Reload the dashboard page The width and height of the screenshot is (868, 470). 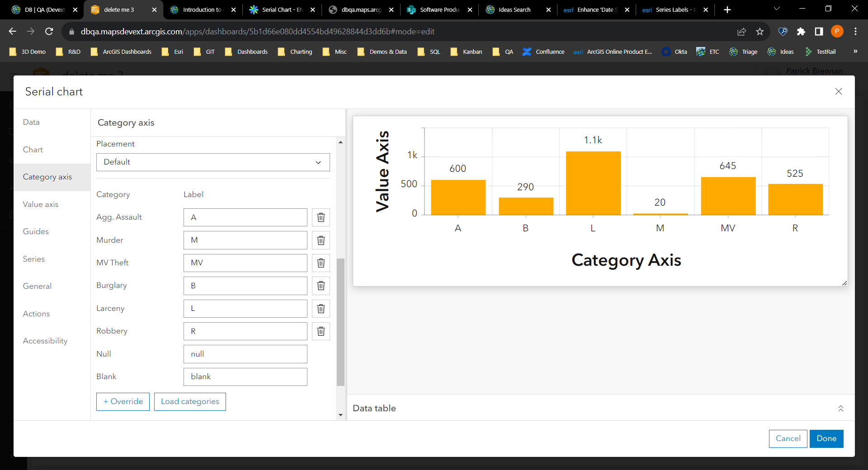tap(49, 31)
